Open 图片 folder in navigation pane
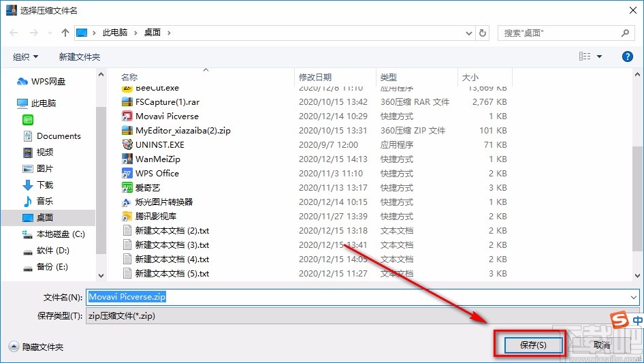644x363 pixels. point(38,168)
